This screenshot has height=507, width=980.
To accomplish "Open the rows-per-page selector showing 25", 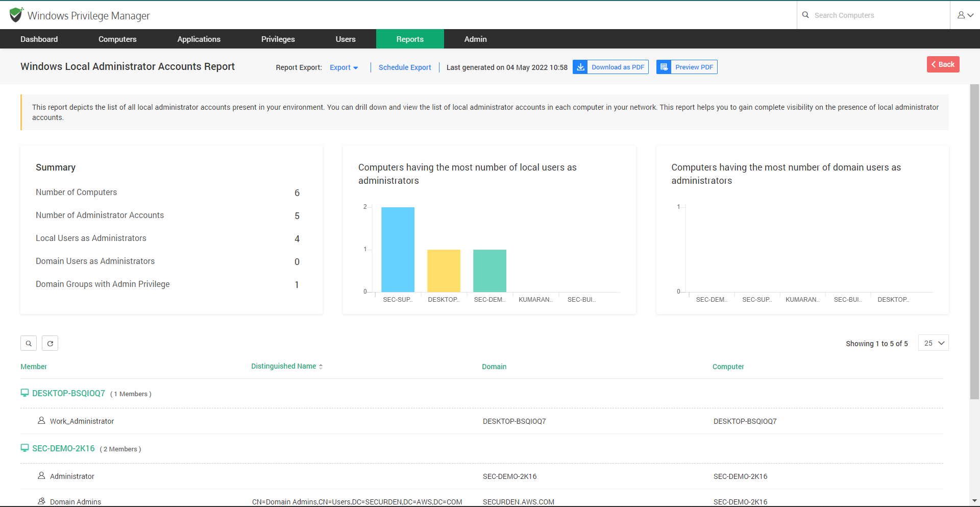I will click(x=933, y=343).
